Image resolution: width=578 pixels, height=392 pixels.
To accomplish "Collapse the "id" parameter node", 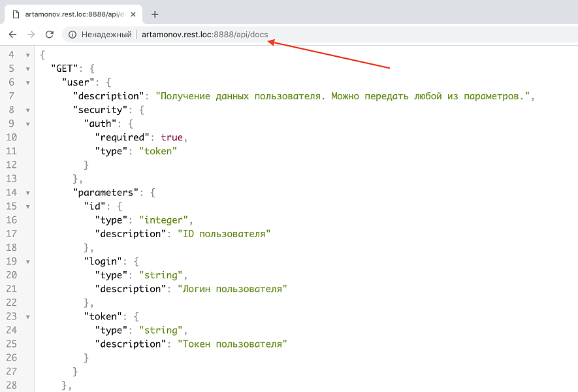I will 28,206.
